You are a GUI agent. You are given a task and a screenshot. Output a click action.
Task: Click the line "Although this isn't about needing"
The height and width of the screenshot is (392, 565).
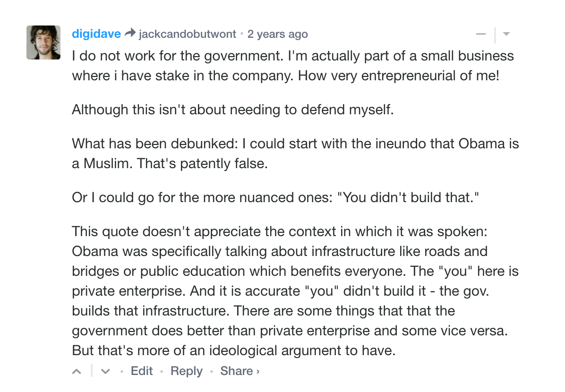pyautogui.click(x=232, y=110)
